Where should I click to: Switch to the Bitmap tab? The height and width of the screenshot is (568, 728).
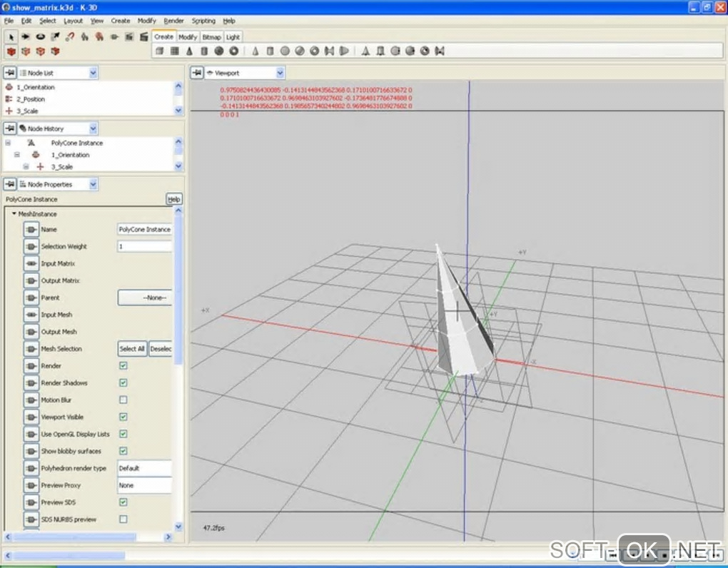211,37
